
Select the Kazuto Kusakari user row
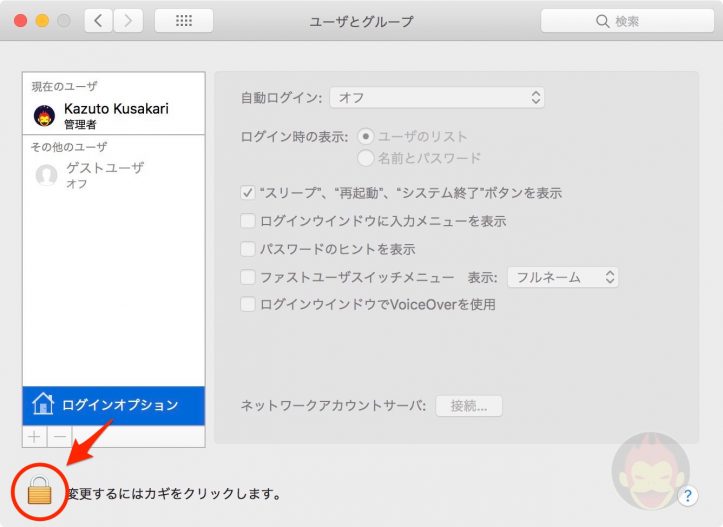pyautogui.click(x=113, y=115)
